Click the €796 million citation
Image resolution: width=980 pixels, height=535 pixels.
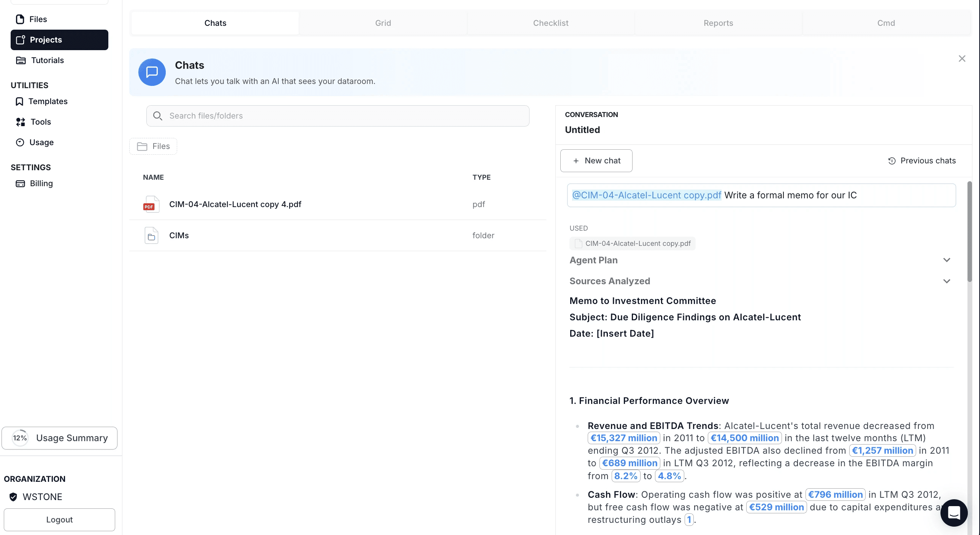[x=836, y=495]
